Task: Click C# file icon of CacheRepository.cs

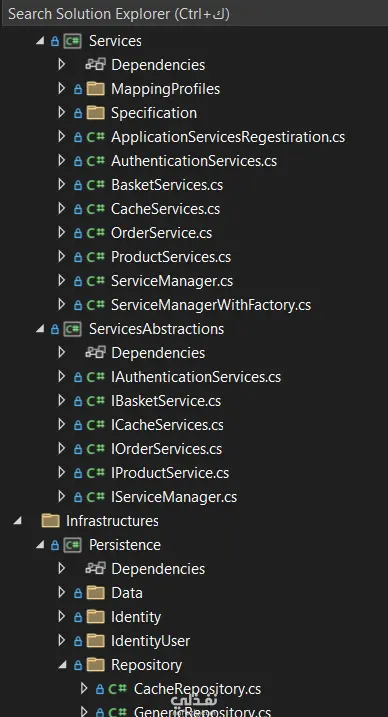Action: point(118,689)
